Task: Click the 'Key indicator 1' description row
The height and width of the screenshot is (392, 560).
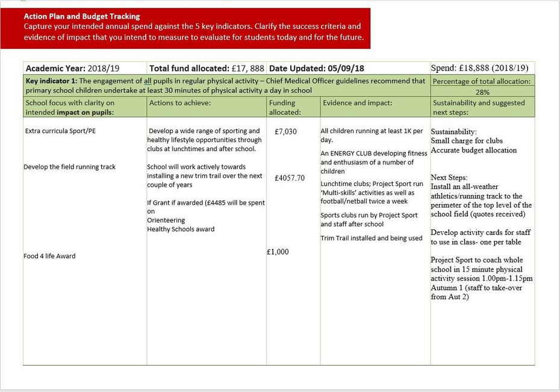Action: (227, 86)
